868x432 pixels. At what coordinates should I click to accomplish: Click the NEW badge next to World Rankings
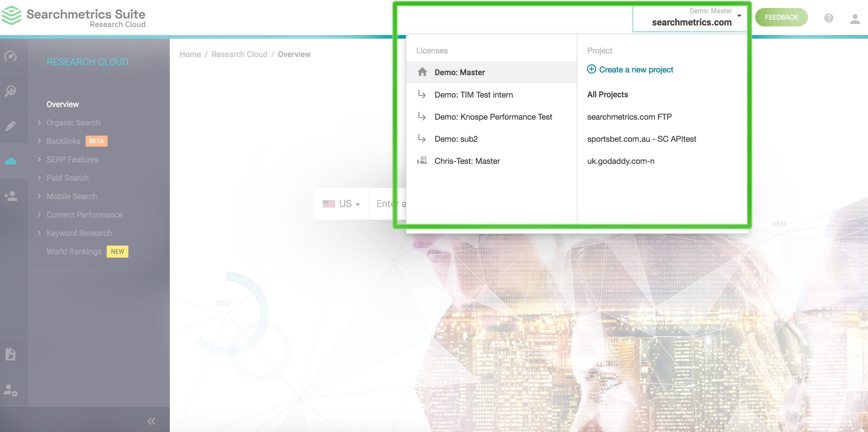[x=117, y=252]
